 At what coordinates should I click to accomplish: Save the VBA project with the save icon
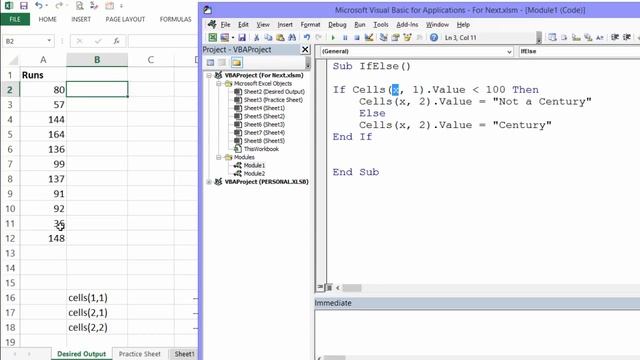pos(242,38)
